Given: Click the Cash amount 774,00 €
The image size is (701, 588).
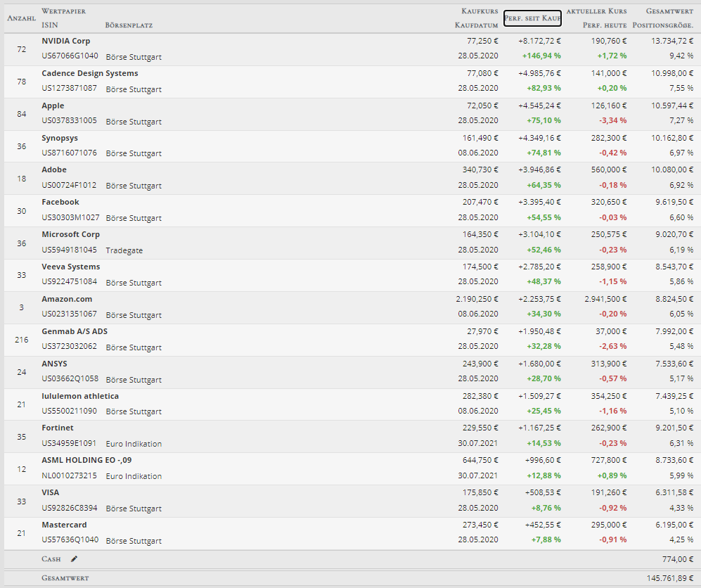Looking at the screenshot, I should pos(678,559).
